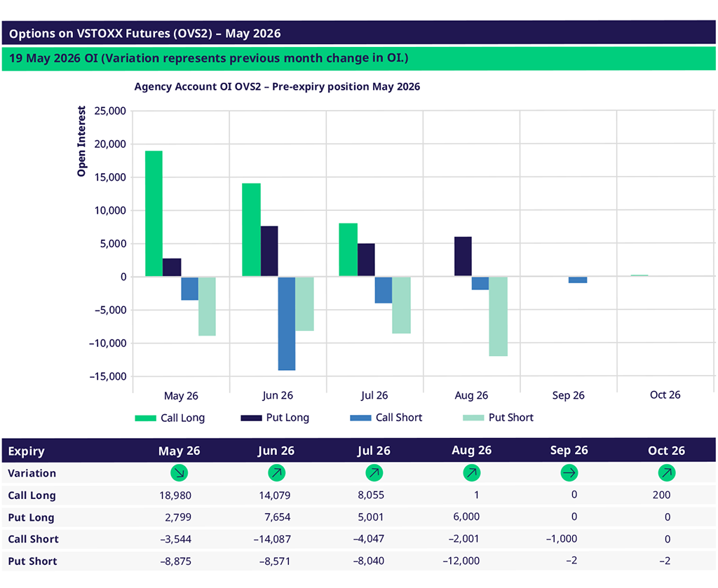The image size is (718, 588).
Task: Click the May 26 downward variation arrow icon
Action: pos(179,472)
